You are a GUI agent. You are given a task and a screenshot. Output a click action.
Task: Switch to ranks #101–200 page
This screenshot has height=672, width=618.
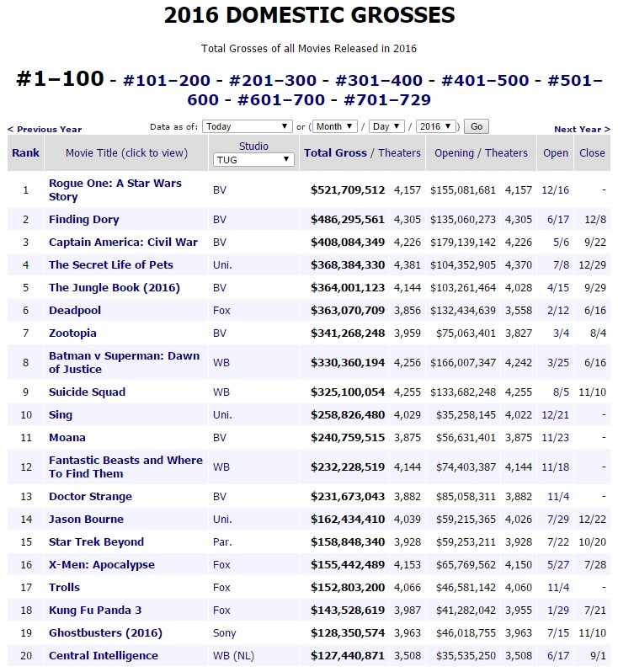click(167, 81)
